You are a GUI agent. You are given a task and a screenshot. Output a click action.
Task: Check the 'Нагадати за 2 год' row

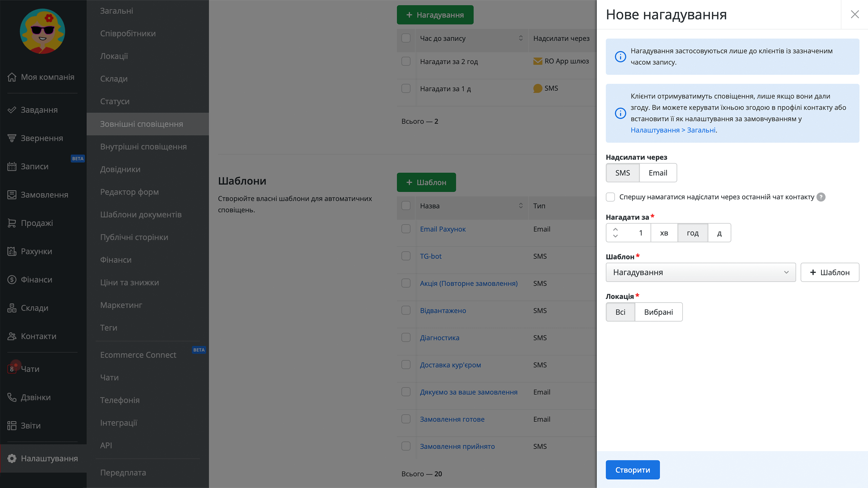[406, 61]
